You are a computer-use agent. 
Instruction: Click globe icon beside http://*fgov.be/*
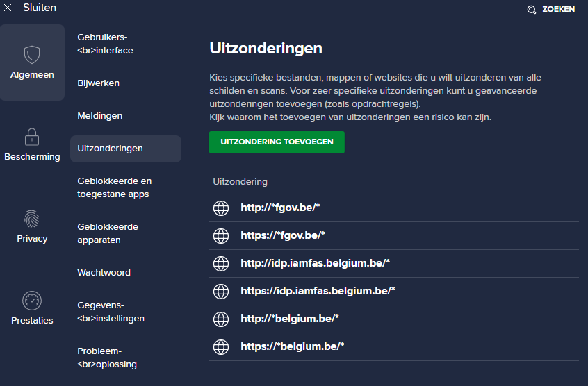pyautogui.click(x=221, y=208)
